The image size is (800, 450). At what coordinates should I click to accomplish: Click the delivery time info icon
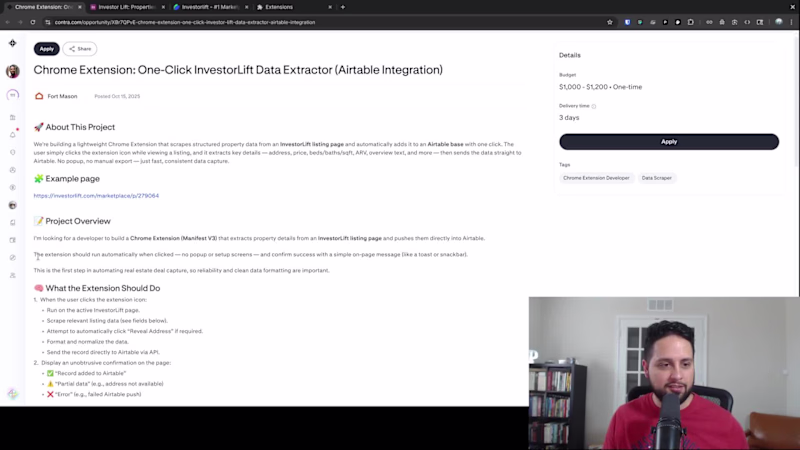(594, 106)
